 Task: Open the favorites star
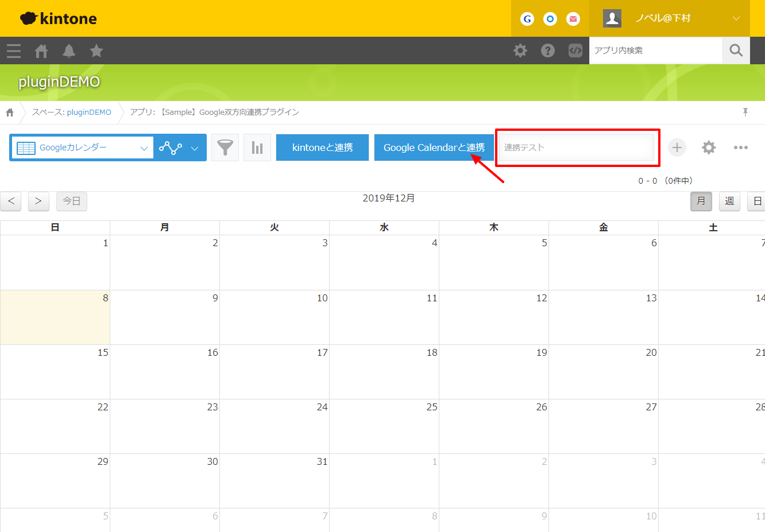[96, 51]
